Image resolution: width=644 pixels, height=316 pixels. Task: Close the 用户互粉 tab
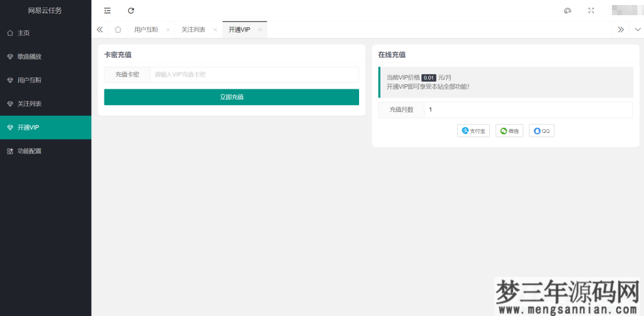coord(167,30)
